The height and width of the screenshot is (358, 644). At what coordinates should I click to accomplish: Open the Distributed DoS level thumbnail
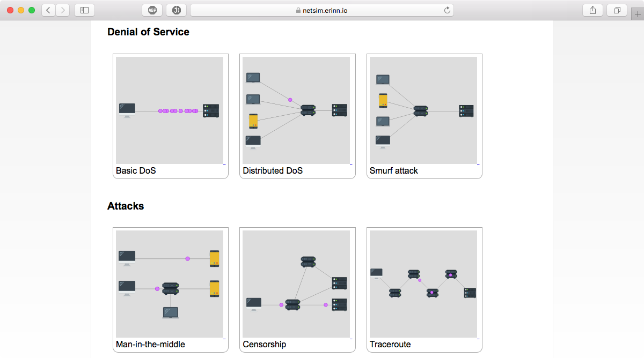[x=296, y=110]
